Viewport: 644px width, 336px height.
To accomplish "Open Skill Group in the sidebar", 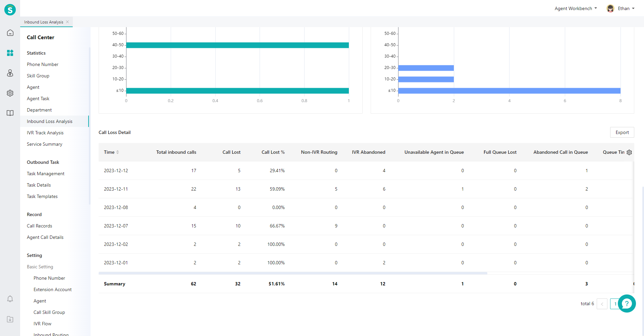I will coord(38,76).
